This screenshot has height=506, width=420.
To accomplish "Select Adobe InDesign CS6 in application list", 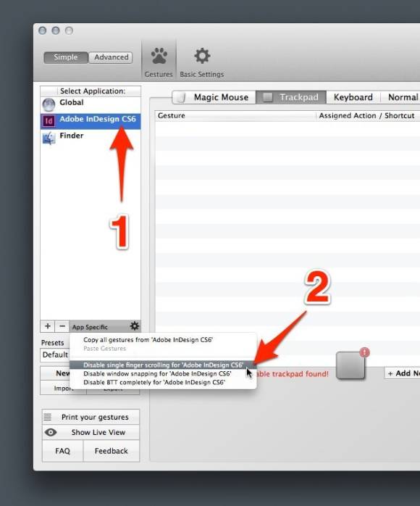I will point(91,121).
